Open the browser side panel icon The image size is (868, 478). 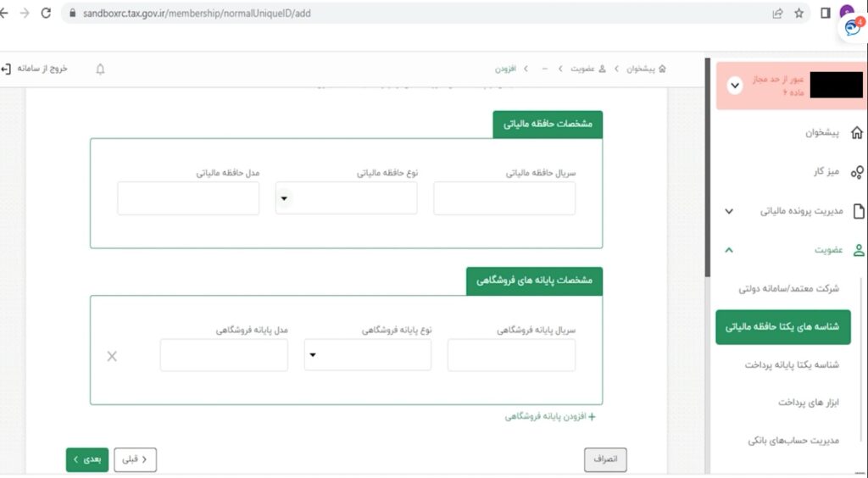pyautogui.click(x=826, y=14)
